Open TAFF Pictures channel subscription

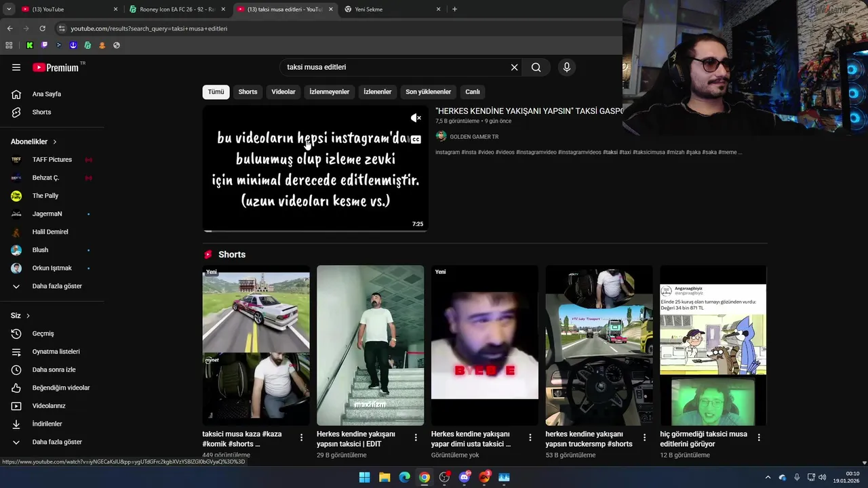point(52,160)
